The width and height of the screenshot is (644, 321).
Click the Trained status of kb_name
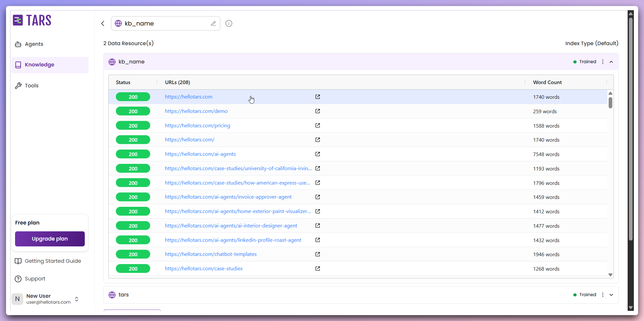pos(585,62)
